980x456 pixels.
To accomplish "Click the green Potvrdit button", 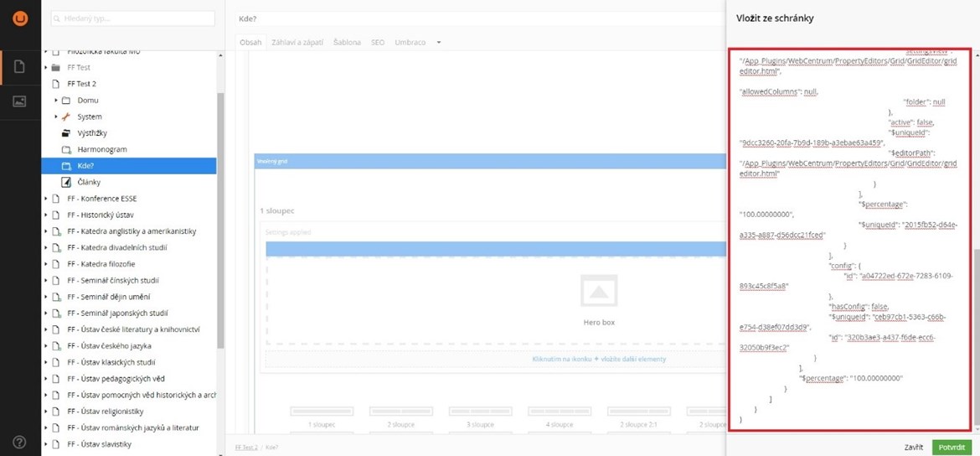I will click(952, 447).
